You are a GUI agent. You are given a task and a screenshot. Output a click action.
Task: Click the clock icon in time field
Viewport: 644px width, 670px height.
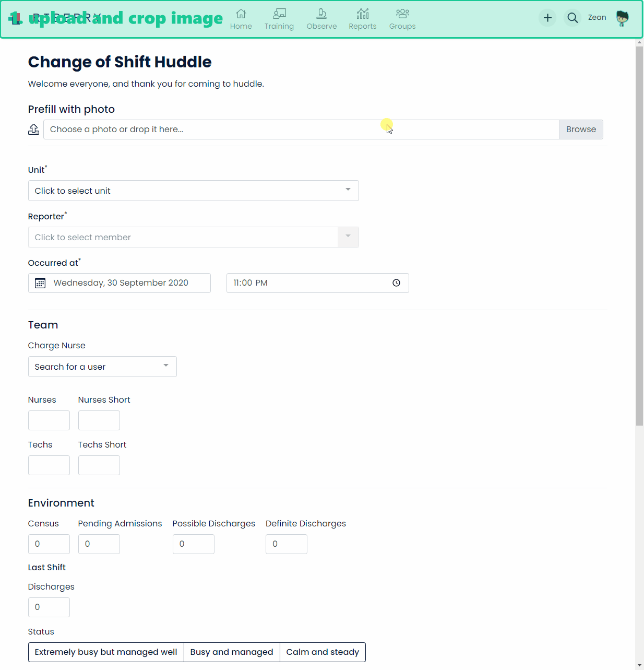[397, 283]
